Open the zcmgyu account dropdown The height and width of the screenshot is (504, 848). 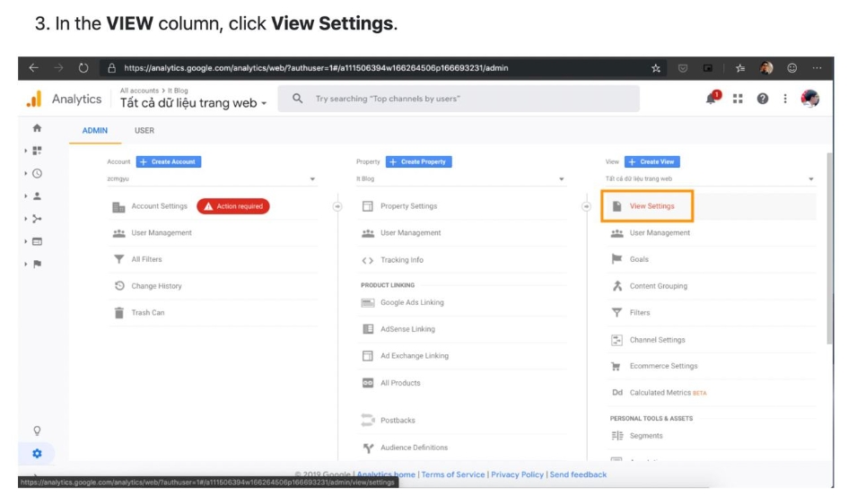click(x=211, y=179)
